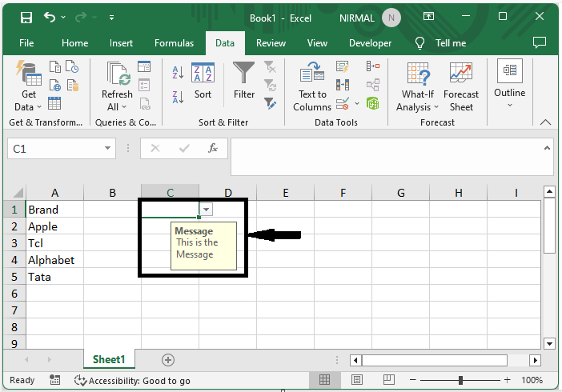
Task: Click the Data Validation icon
Action: point(343,104)
